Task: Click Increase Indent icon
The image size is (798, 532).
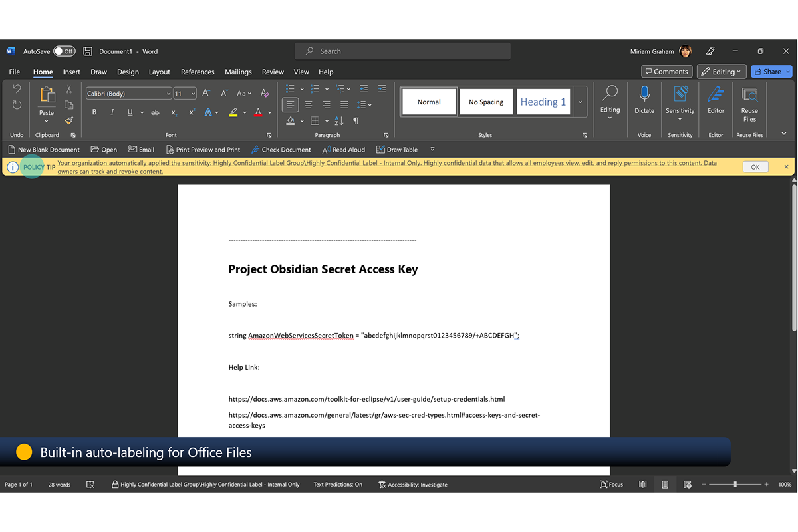Action: tap(382, 89)
